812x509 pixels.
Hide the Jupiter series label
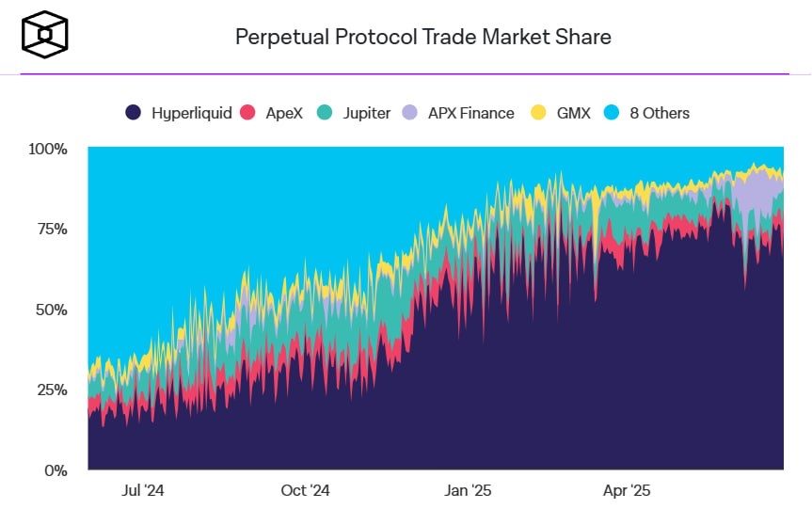366,113
